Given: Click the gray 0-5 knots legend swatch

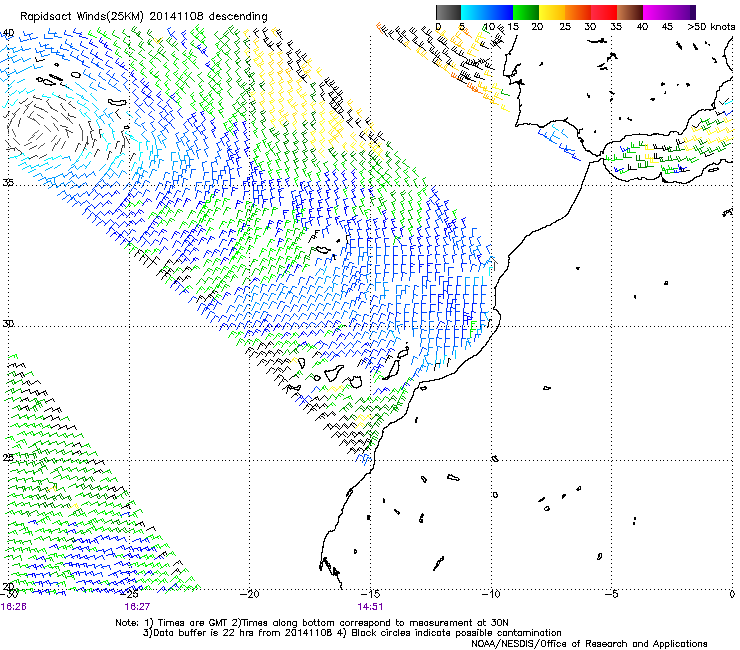Looking at the screenshot, I should pos(448,12).
